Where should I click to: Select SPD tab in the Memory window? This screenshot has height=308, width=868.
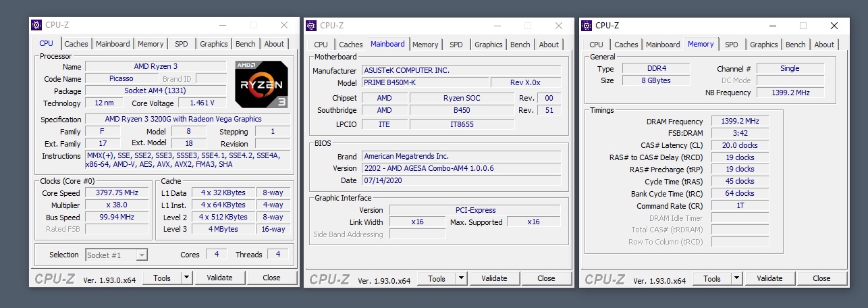pos(732,45)
